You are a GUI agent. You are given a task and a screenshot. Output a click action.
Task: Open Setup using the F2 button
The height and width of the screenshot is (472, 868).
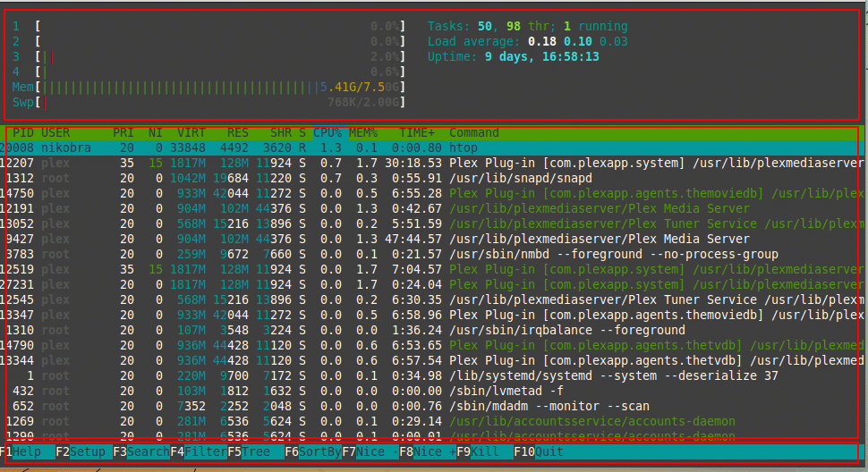pos(84,451)
